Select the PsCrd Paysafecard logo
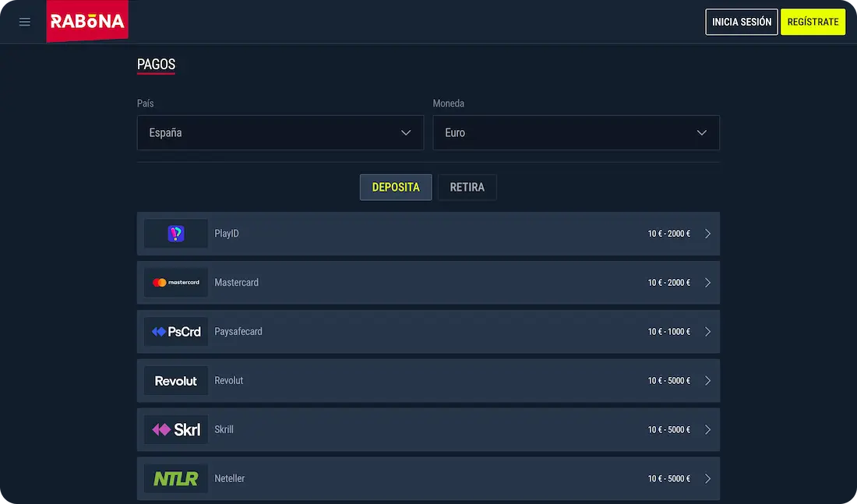The image size is (857, 504). [176, 332]
